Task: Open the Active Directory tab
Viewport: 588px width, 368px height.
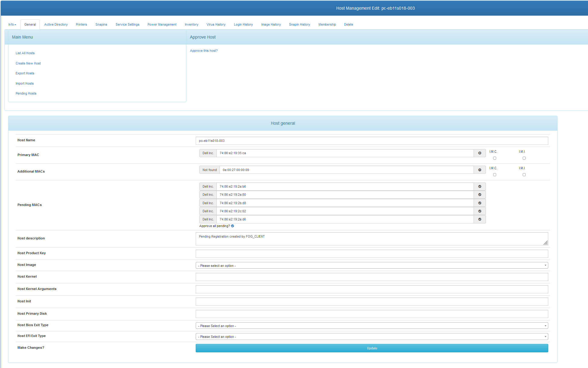Action: (56, 25)
